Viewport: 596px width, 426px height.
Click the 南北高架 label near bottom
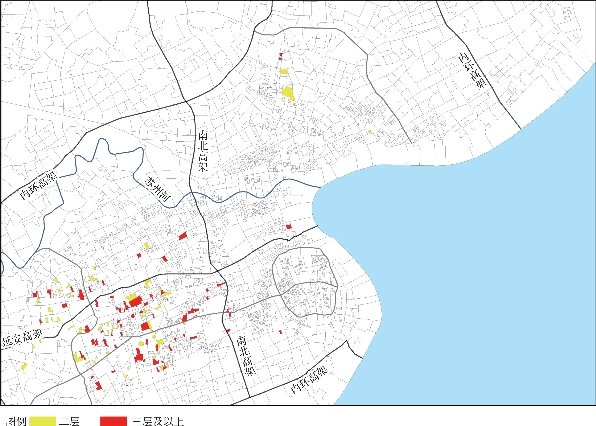(246, 355)
